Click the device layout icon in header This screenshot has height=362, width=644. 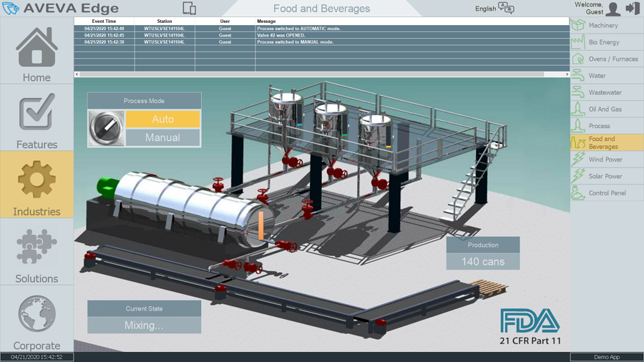point(189,9)
